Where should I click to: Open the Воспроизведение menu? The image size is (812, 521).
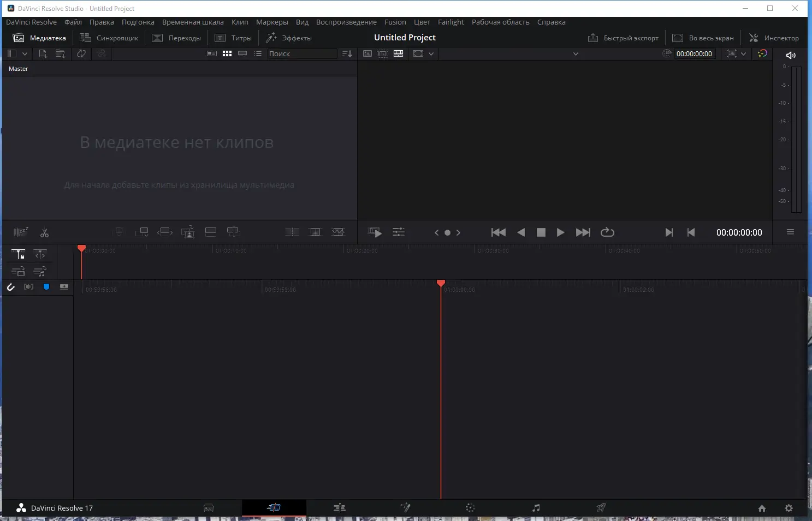click(346, 22)
